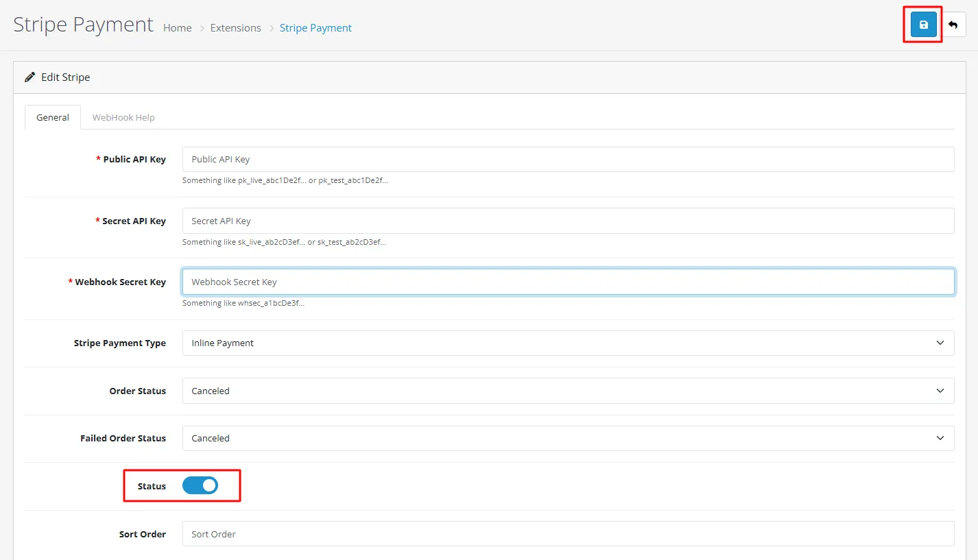This screenshot has height=560, width=978.
Task: Click the blue save icon button
Action: coord(923,25)
